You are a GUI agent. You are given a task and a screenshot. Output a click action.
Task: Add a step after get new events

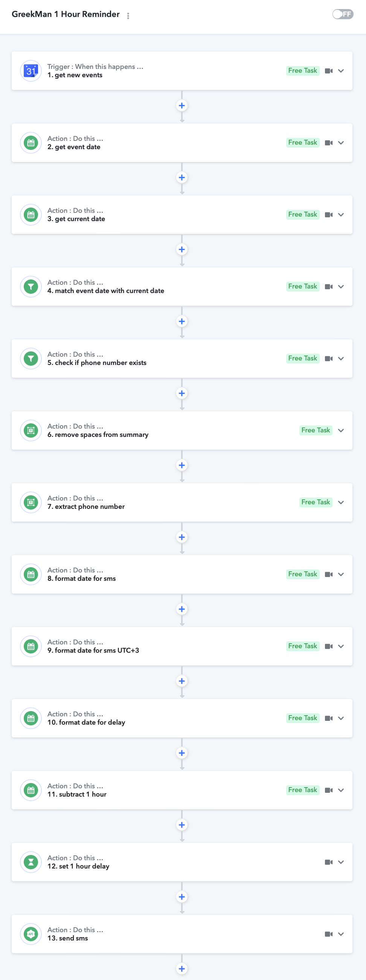[182, 105]
